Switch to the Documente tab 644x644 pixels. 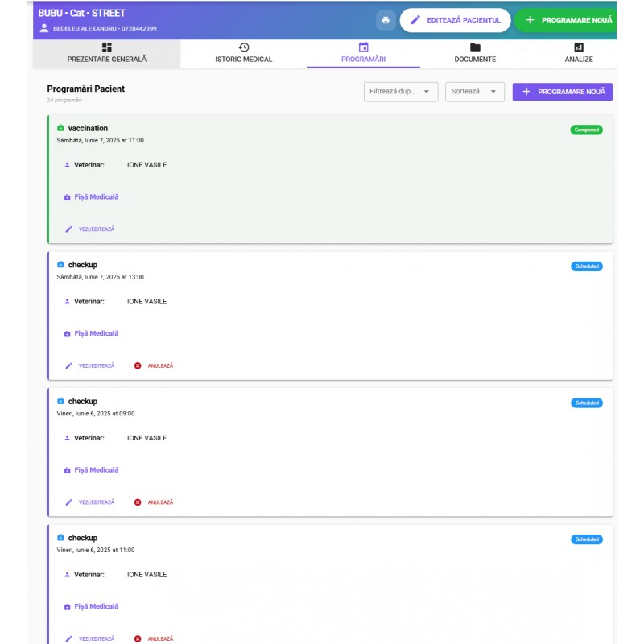click(x=475, y=53)
